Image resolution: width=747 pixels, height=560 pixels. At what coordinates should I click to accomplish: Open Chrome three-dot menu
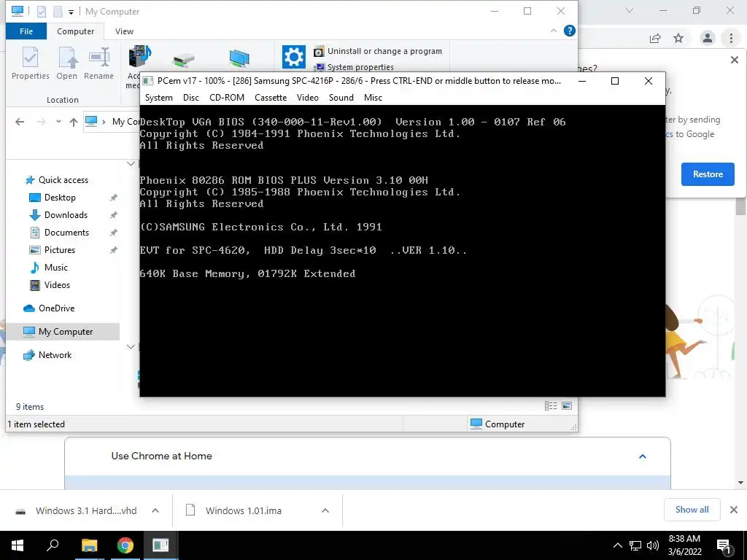click(x=731, y=38)
